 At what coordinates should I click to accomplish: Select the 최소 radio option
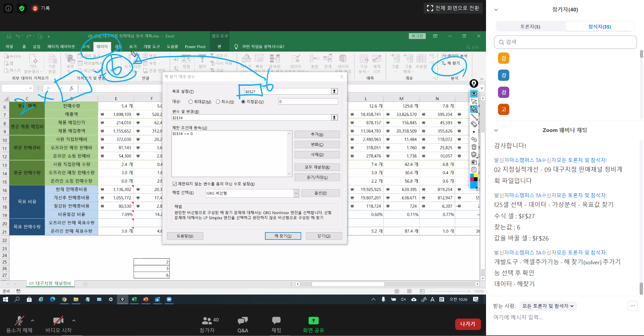(218, 102)
